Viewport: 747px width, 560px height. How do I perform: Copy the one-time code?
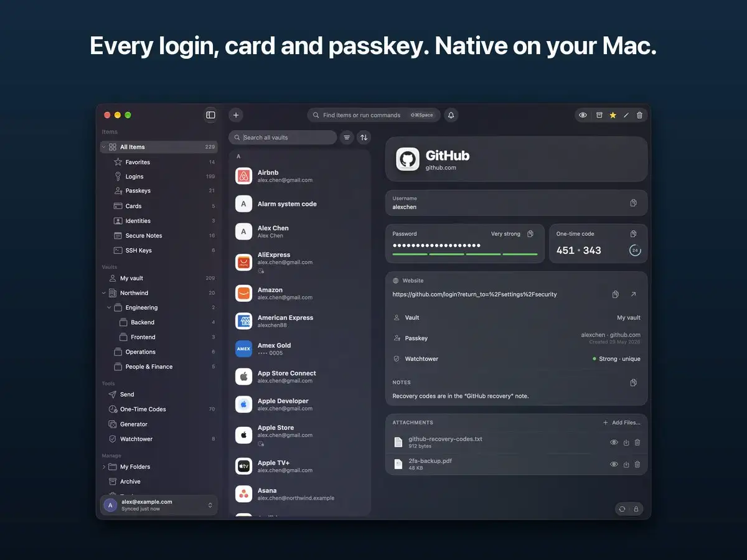pyautogui.click(x=634, y=234)
